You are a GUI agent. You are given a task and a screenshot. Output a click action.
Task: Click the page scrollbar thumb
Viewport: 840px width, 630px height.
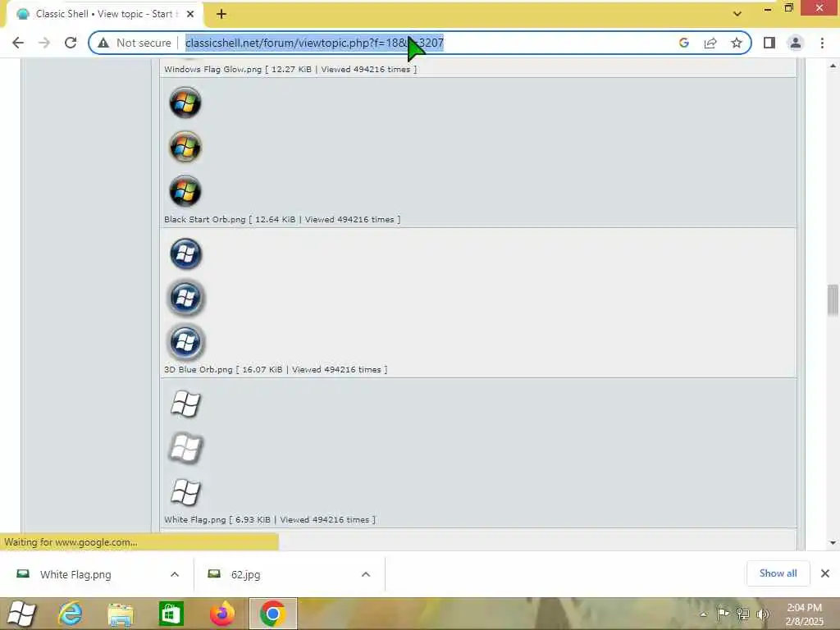[x=833, y=300]
